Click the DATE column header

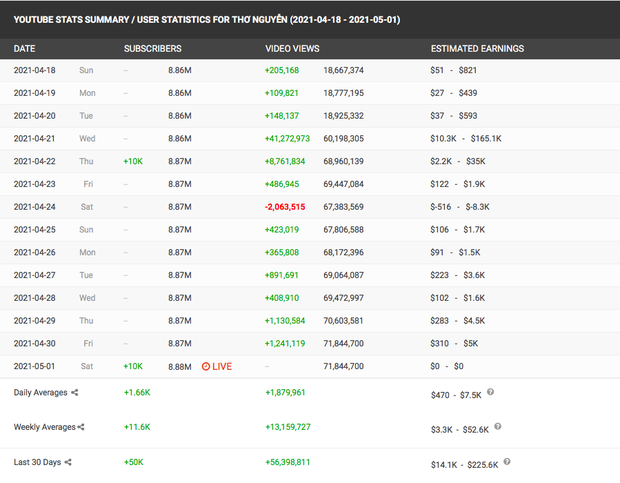[x=25, y=48]
